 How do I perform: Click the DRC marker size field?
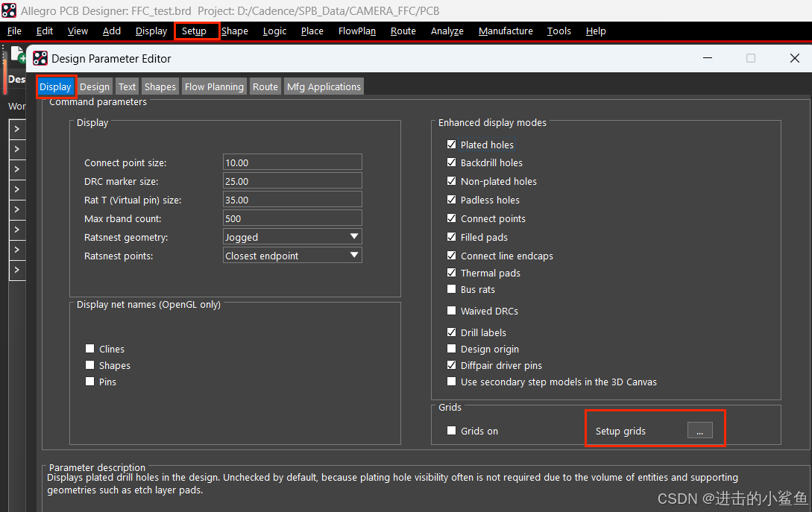[x=292, y=180]
